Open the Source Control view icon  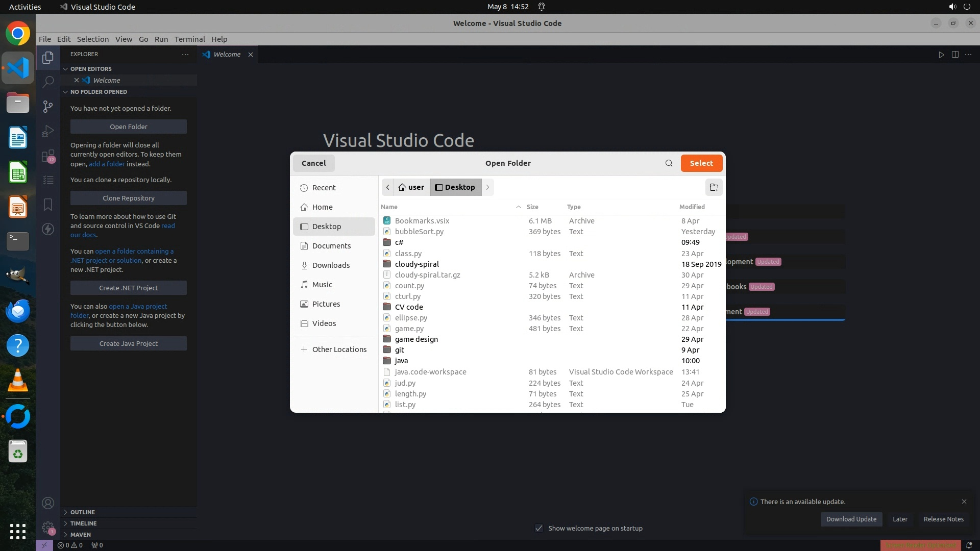pos(48,106)
